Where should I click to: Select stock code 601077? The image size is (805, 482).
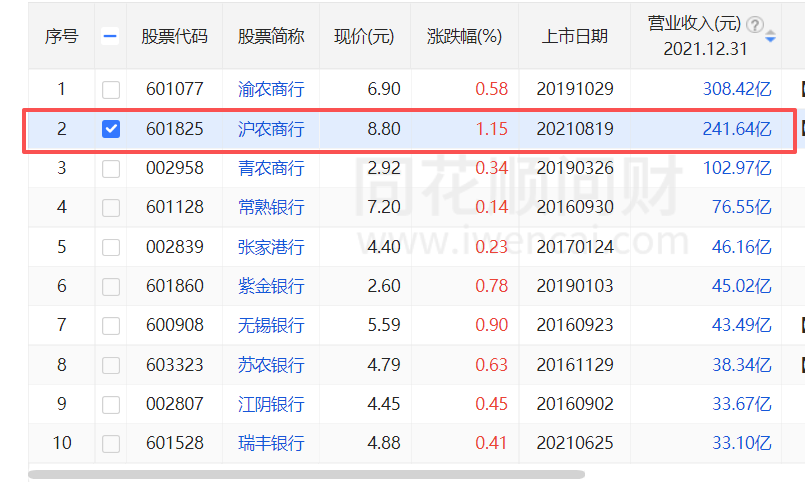(175, 89)
